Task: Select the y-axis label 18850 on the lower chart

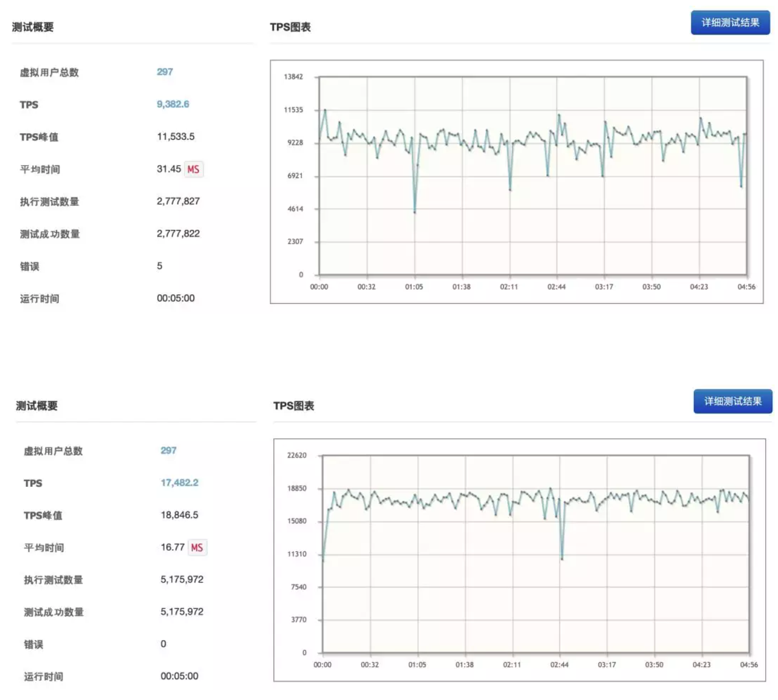Action: pyautogui.click(x=296, y=488)
